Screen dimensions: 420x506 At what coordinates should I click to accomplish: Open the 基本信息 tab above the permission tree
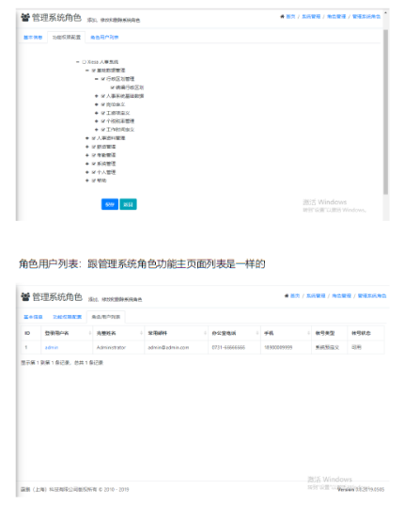tap(33, 38)
